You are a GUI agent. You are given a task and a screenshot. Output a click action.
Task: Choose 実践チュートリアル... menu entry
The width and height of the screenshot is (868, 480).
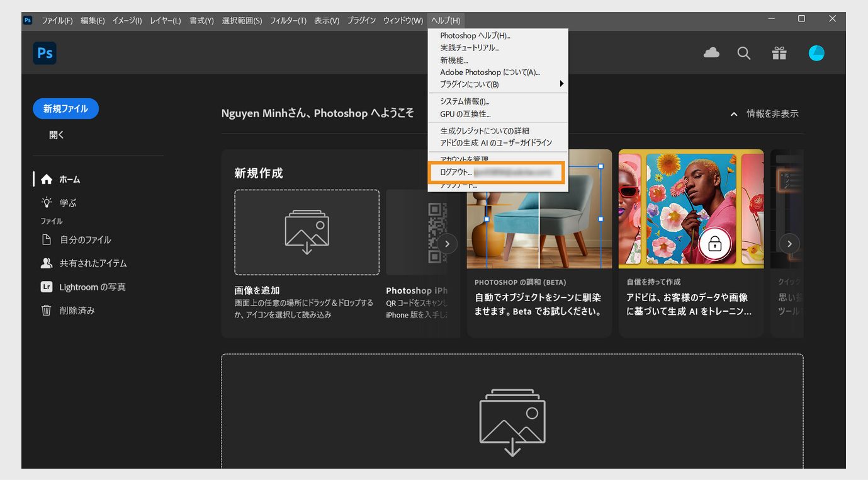coord(498,48)
